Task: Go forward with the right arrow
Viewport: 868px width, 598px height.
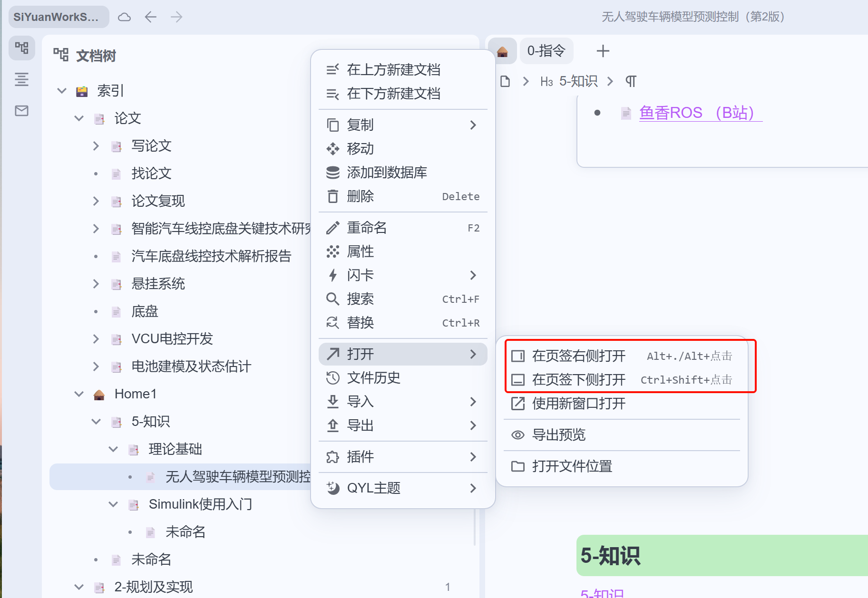Action: (176, 17)
